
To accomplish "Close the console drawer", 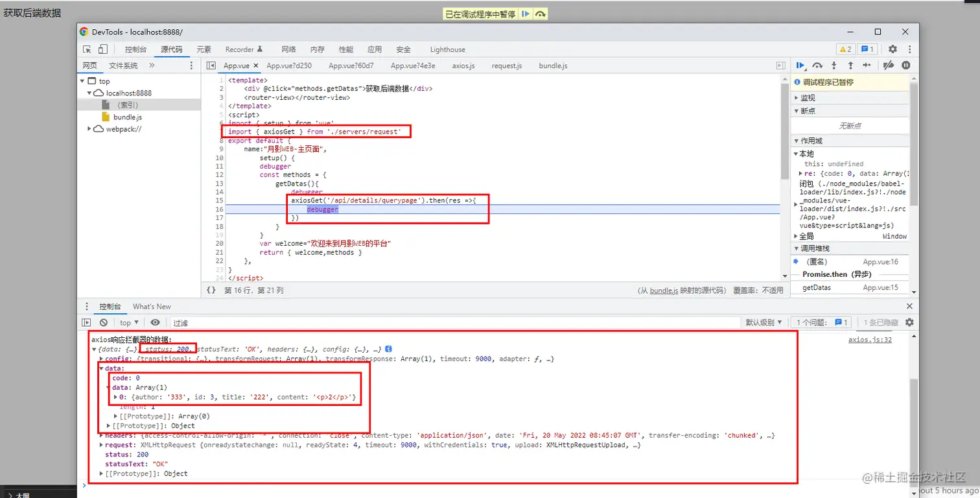I will tap(909, 307).
